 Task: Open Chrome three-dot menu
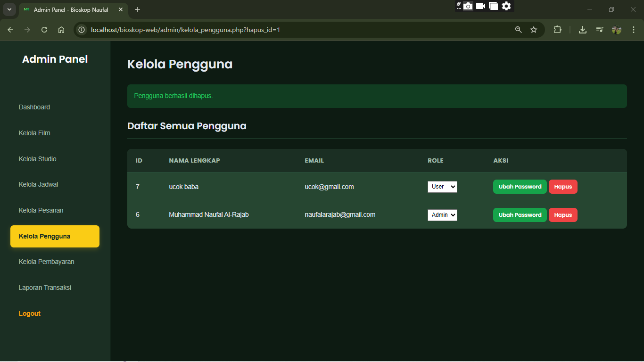[x=634, y=30]
